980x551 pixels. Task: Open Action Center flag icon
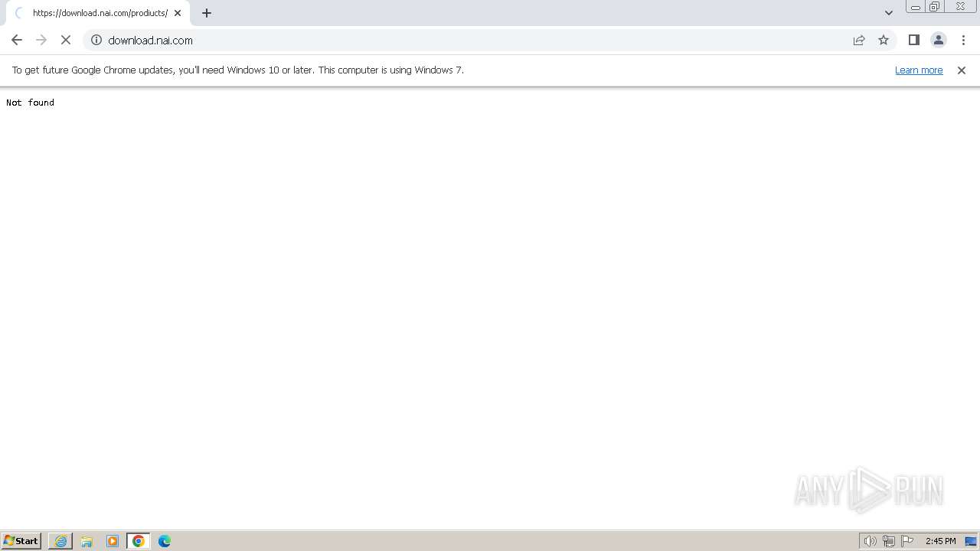[907, 541]
